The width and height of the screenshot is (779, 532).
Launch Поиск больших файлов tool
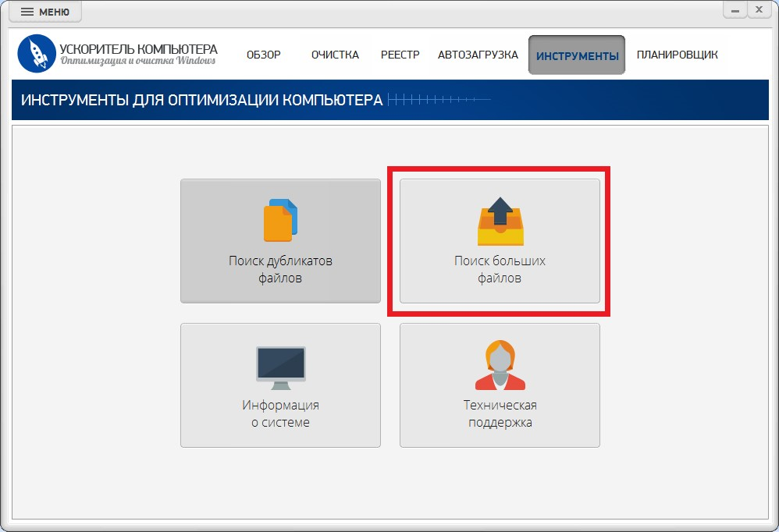click(500, 241)
